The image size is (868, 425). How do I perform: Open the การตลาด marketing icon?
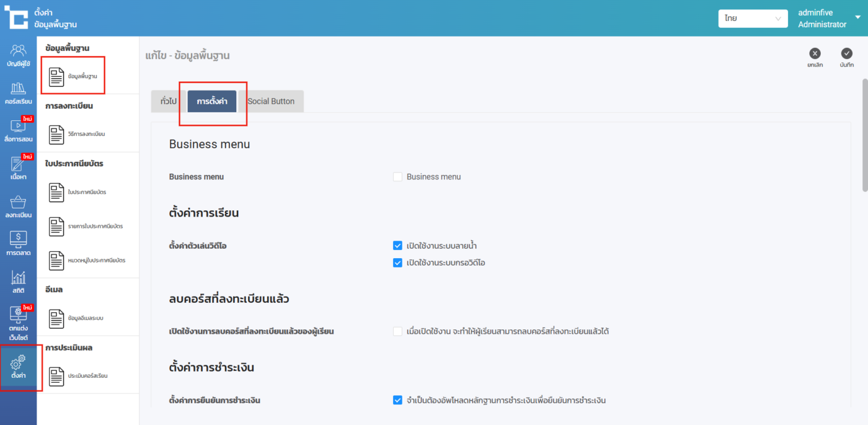point(18,238)
